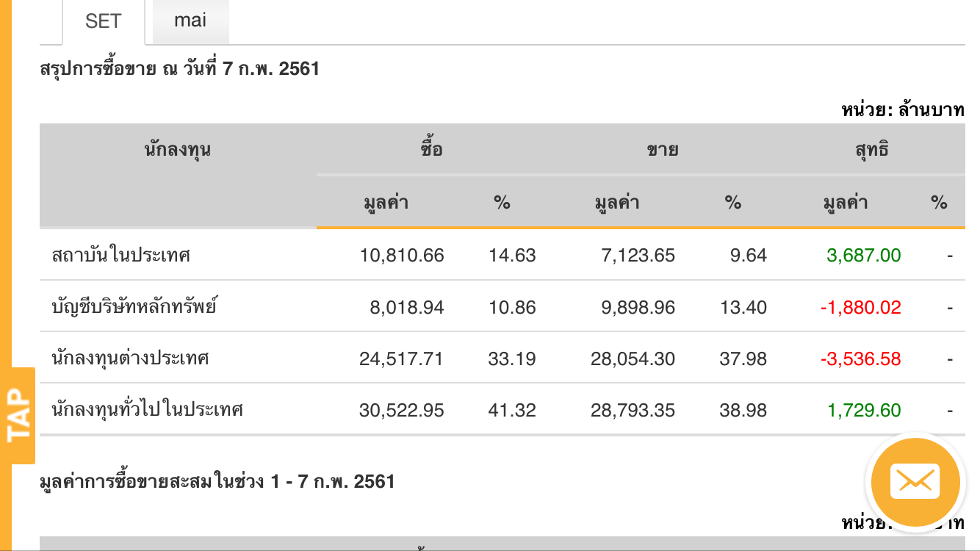Click the ขาย column group header
Image resolution: width=980 pixels, height=551 pixels.
(x=662, y=150)
